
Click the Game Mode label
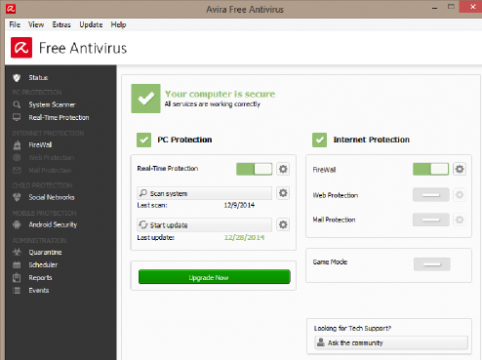pos(330,262)
